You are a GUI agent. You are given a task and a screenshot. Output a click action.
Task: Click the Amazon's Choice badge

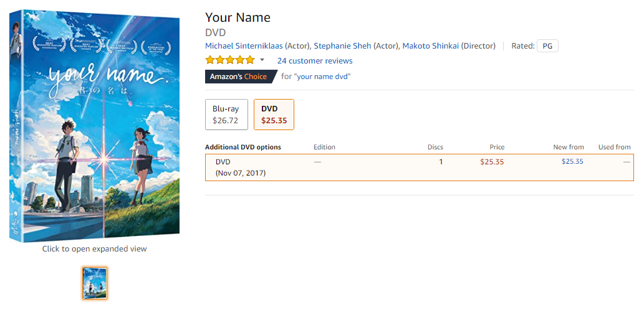[240, 77]
